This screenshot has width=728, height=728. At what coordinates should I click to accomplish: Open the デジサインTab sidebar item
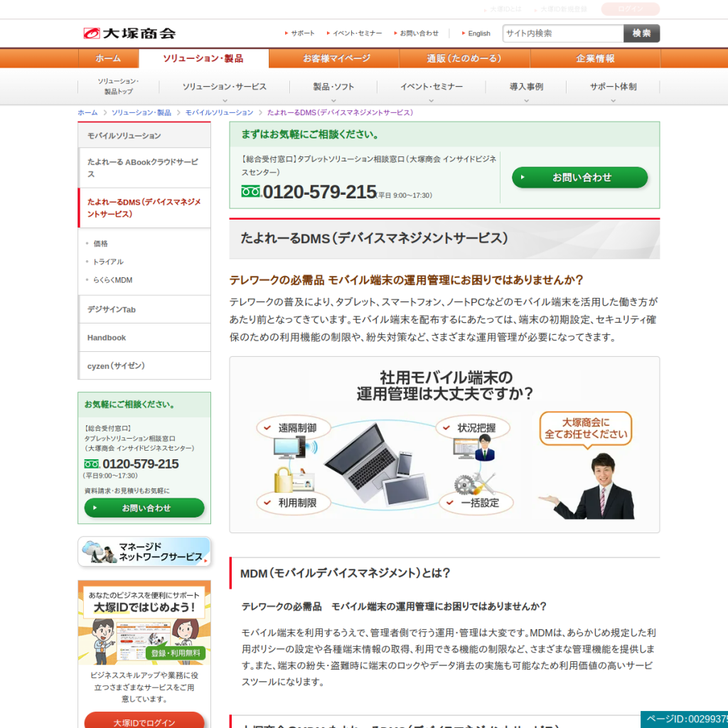[144, 309]
